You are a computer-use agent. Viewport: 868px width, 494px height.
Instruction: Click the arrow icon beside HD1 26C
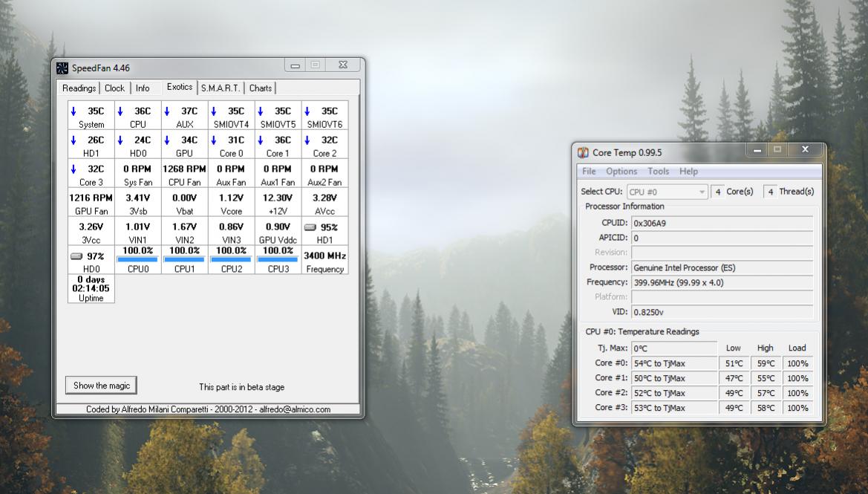(74, 140)
